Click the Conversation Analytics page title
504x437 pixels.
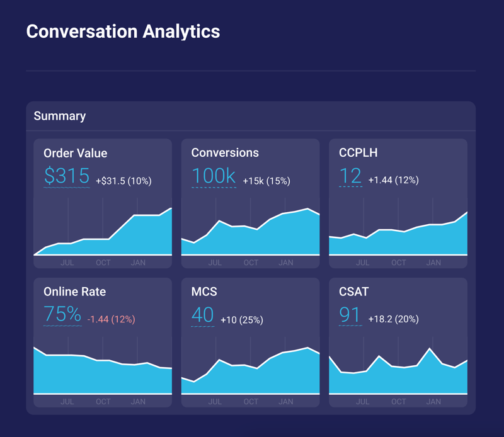click(x=123, y=31)
